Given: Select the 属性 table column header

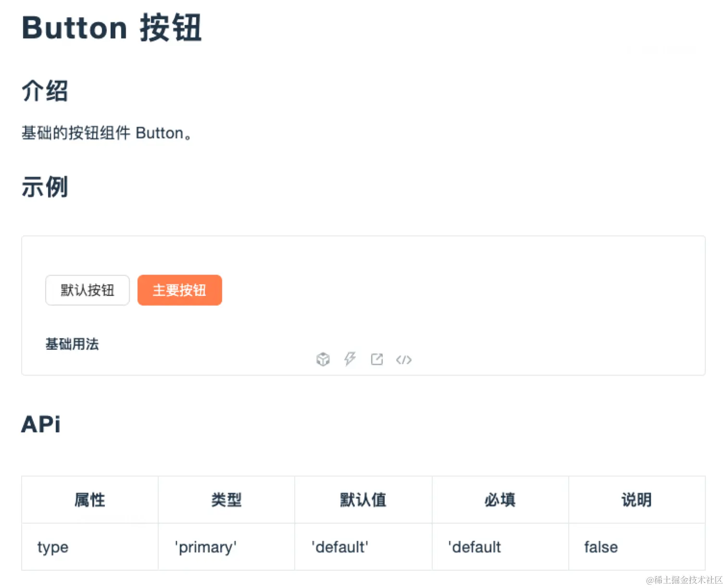Looking at the screenshot, I should (90, 500).
